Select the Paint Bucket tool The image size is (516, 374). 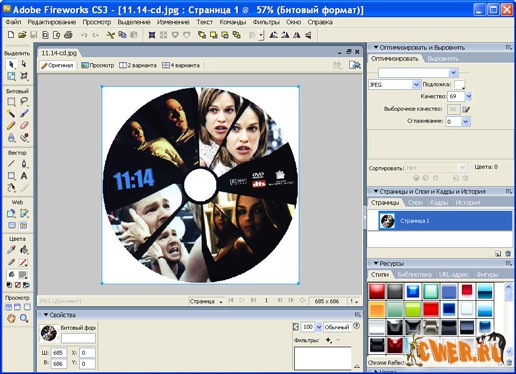point(24,250)
